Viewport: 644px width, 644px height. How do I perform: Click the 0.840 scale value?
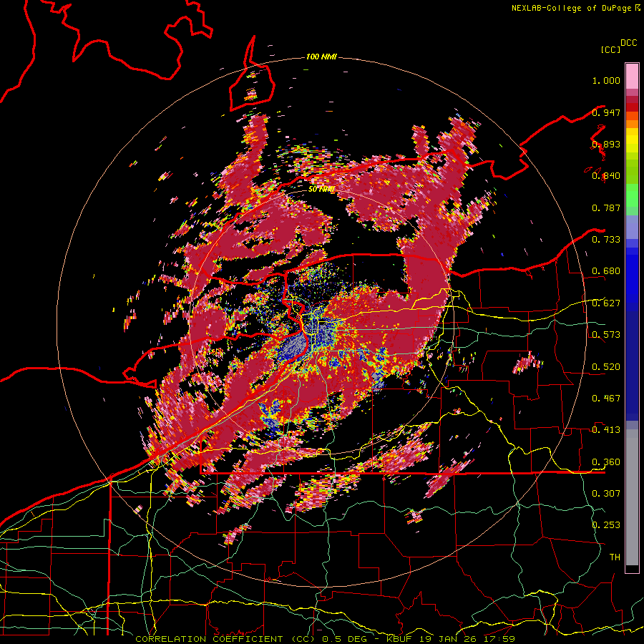pos(606,176)
